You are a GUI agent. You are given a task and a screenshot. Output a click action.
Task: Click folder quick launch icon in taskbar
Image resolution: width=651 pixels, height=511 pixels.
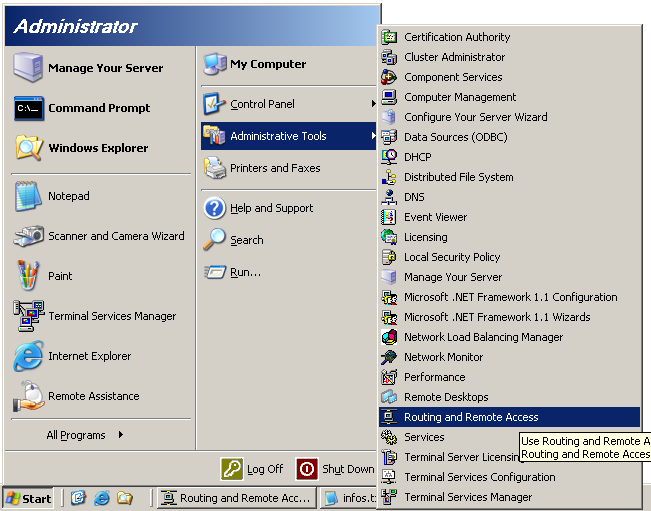[x=125, y=498]
